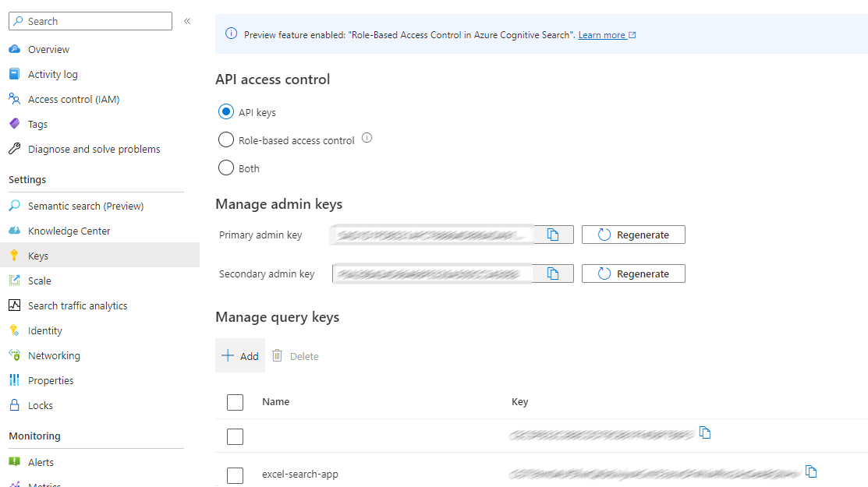The width and height of the screenshot is (868, 487).
Task: Click the Delete query key button
Action: tap(296, 356)
